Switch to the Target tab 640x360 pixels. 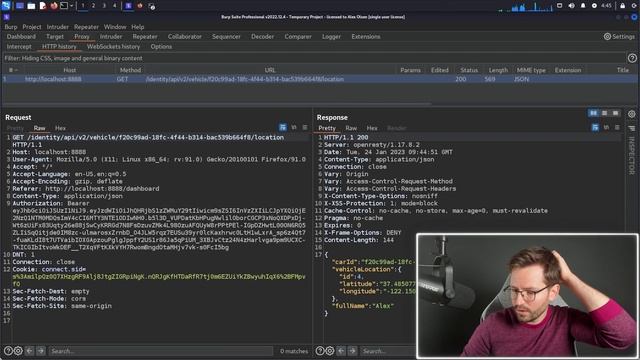pos(55,37)
